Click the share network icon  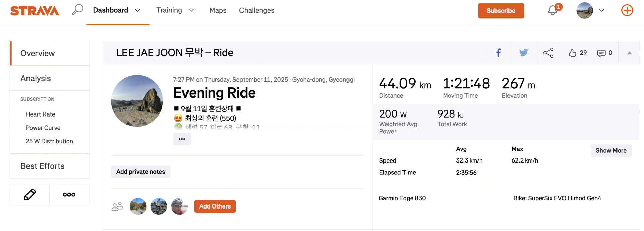click(x=548, y=53)
